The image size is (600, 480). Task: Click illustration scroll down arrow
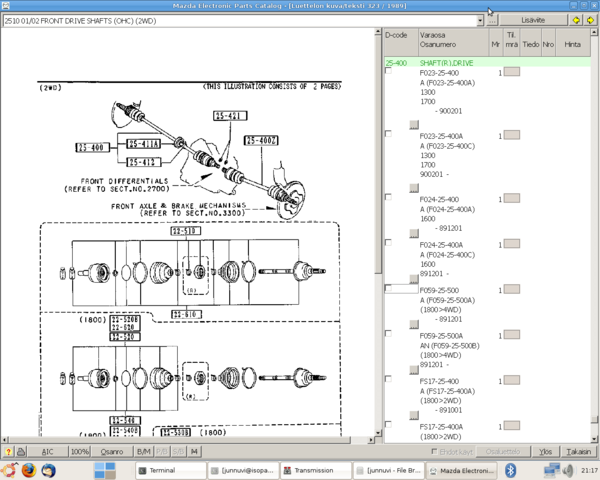378,433
